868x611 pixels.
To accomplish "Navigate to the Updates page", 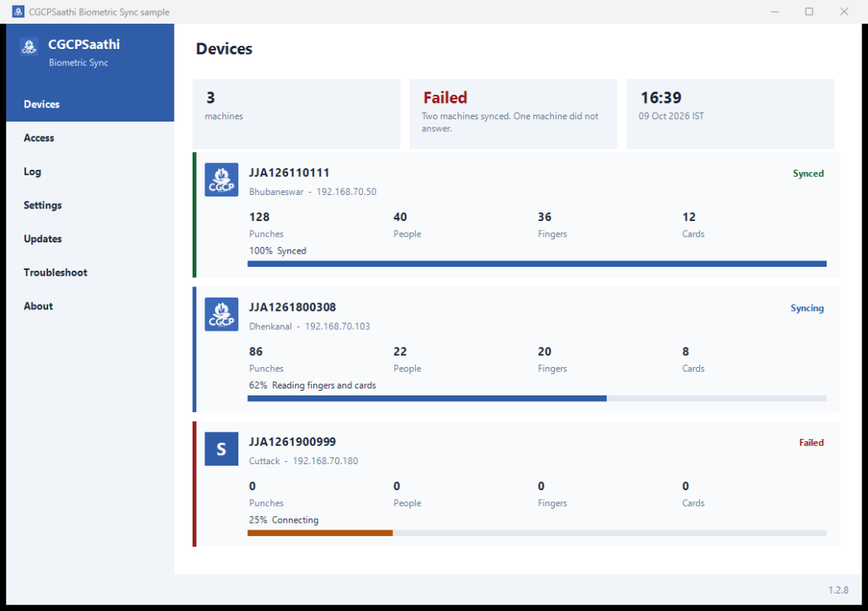I will pos(90,238).
